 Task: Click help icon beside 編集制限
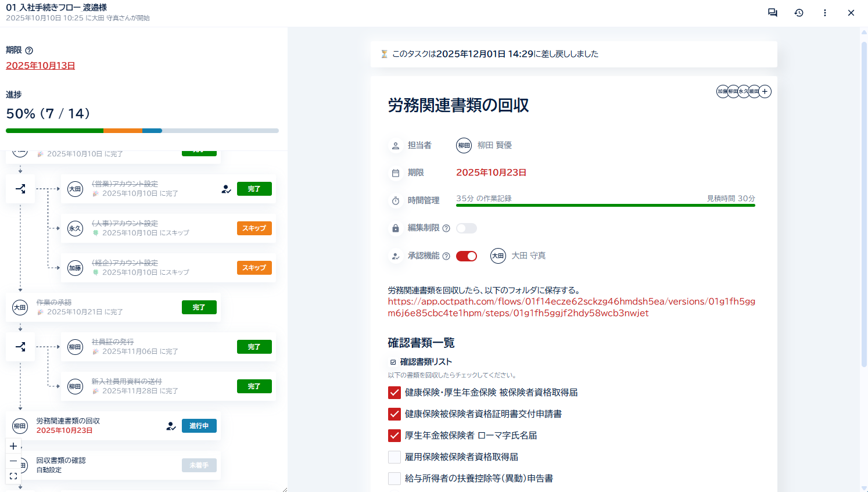[446, 228]
